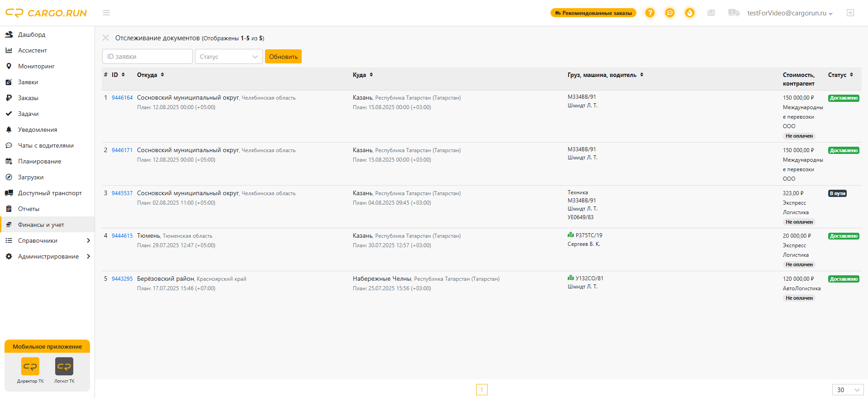Image resolution: width=868 pixels, height=398 pixels.
Task: Close the Отслеживание документов panel
Action: pos(106,38)
